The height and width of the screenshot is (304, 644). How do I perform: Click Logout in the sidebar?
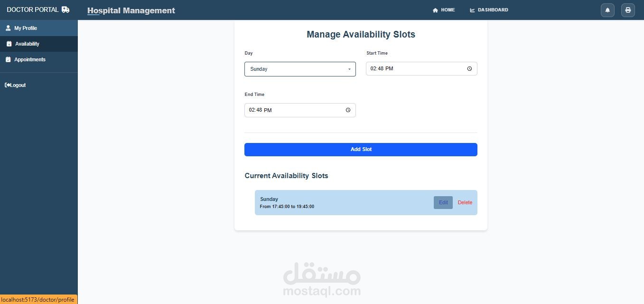[x=15, y=85]
